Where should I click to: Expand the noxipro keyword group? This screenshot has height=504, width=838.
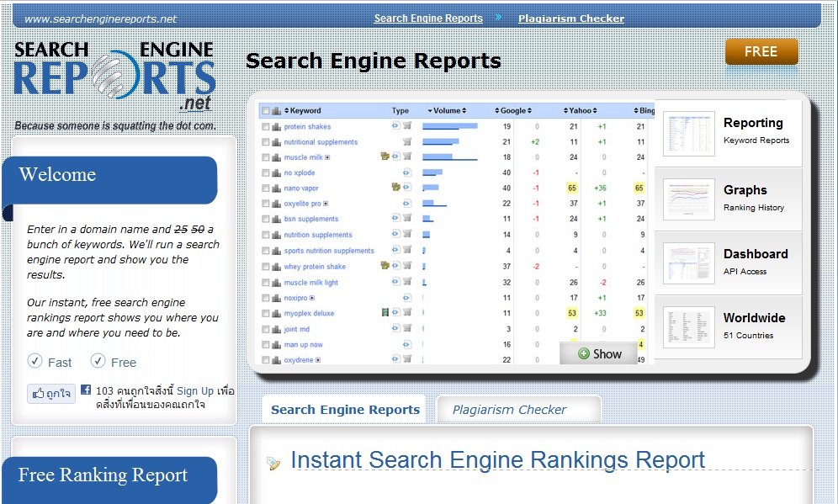point(312,298)
